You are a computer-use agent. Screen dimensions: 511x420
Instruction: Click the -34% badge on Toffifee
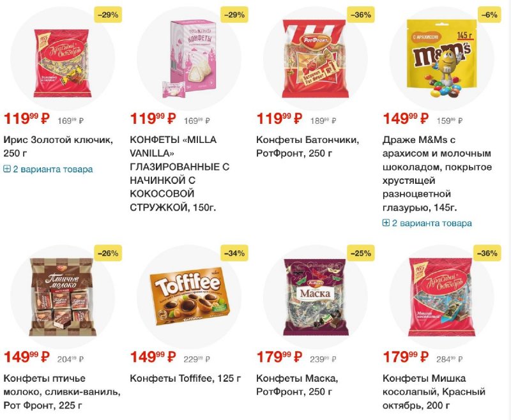tap(234, 253)
